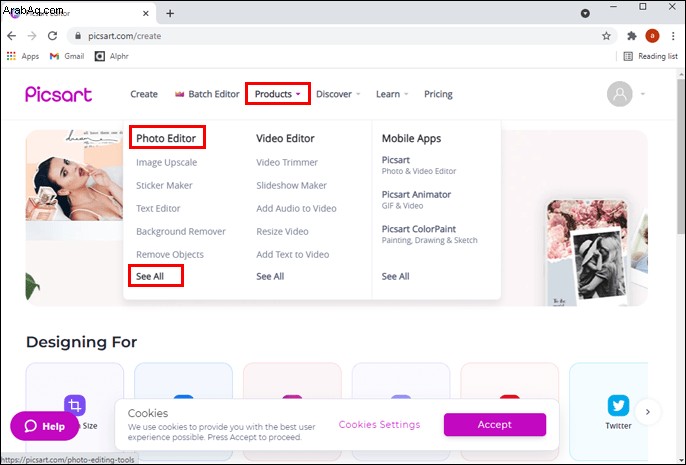The image size is (686, 465).
Task: Click the browser forward arrow
Action: tap(32, 36)
